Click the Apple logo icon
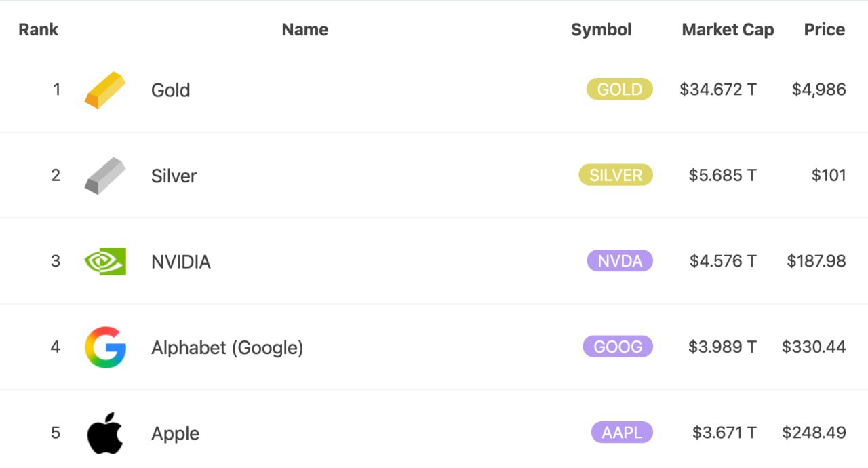This screenshot has height=468, width=868. tap(105, 433)
